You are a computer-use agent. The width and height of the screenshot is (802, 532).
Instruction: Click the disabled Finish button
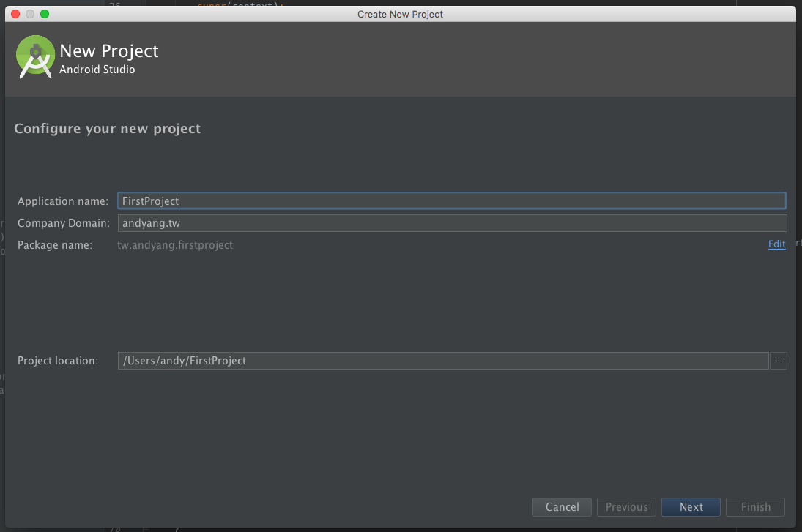[x=755, y=507]
